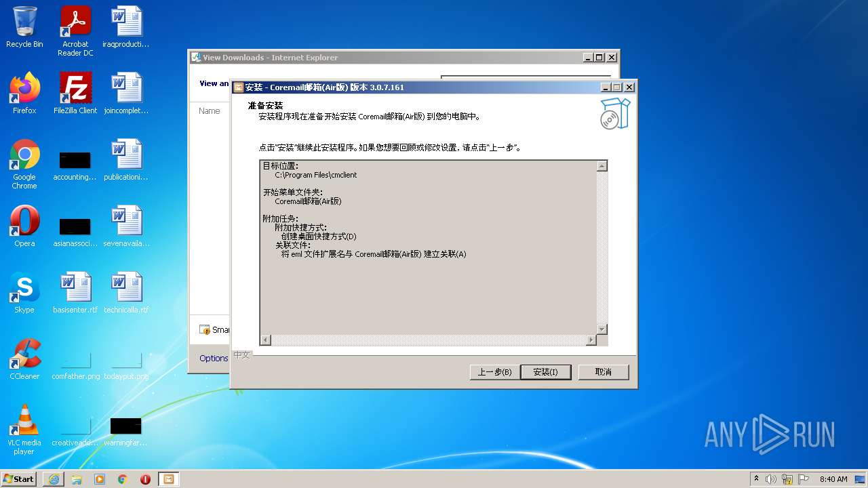This screenshot has width=868, height=488.
Task: Open Action Center flag icon
Action: coord(804,479)
